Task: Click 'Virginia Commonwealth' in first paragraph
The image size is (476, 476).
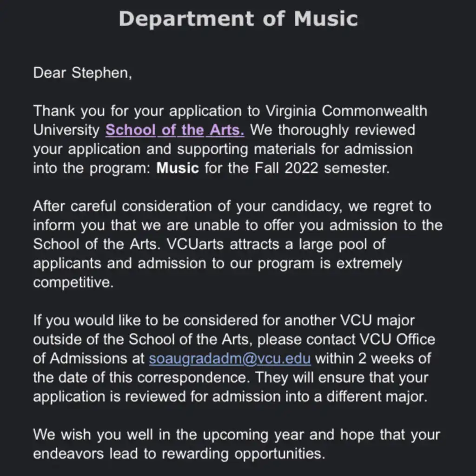Action: tap(346, 111)
